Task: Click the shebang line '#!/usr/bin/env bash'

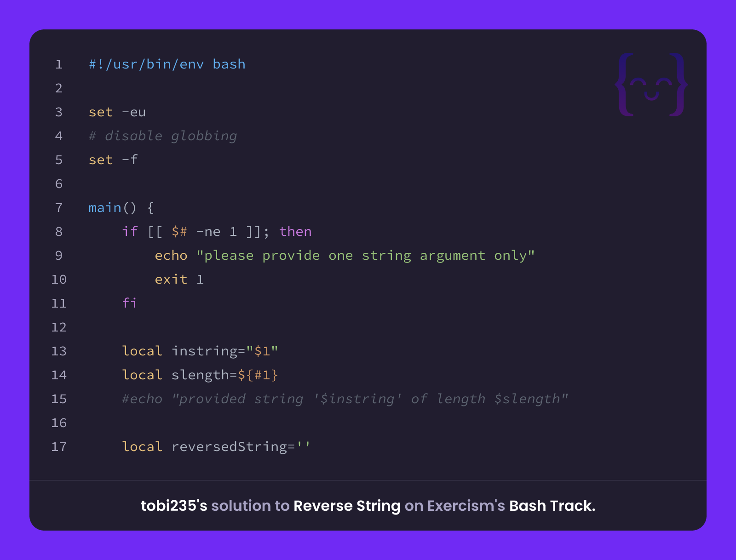Action: click(167, 64)
